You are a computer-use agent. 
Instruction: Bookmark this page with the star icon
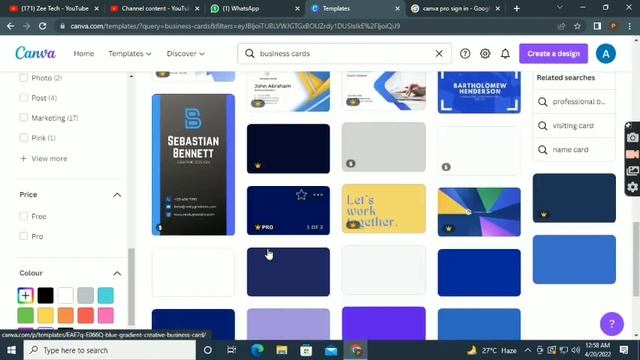(577, 26)
